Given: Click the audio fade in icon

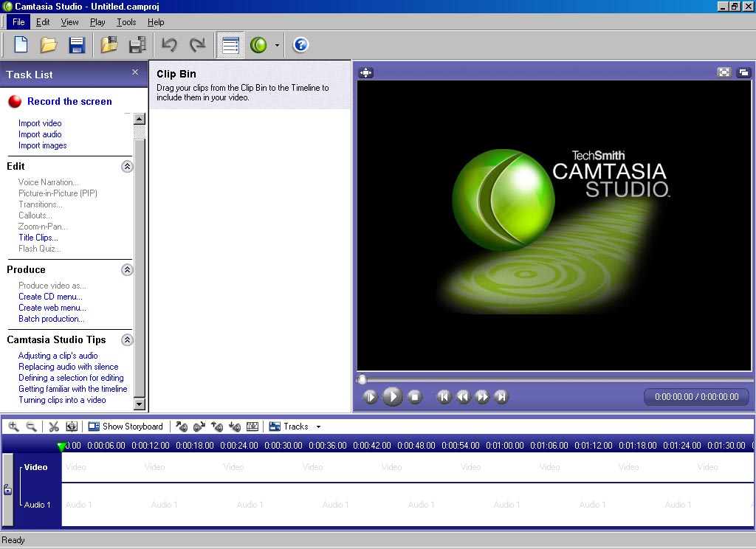Looking at the screenshot, I should click(x=182, y=427).
